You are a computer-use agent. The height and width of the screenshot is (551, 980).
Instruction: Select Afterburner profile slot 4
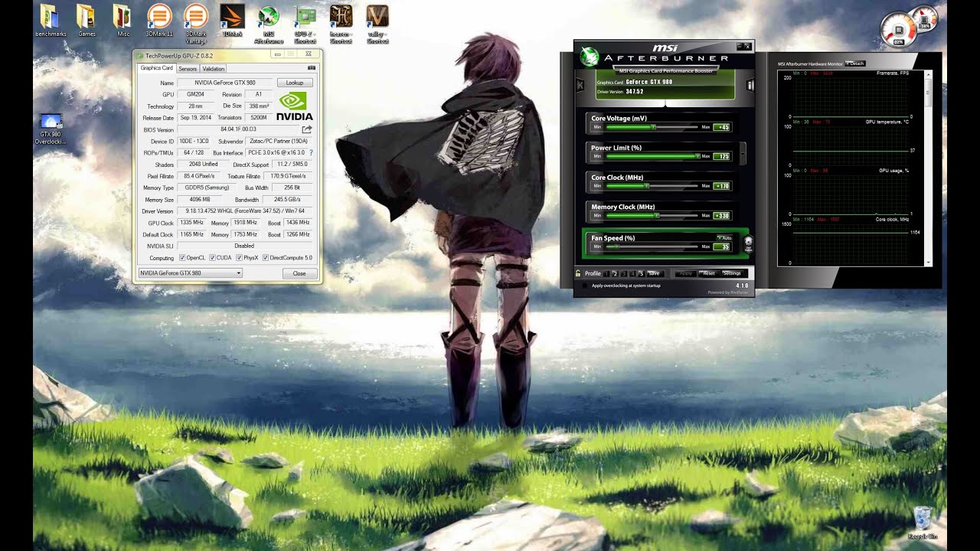(x=632, y=273)
